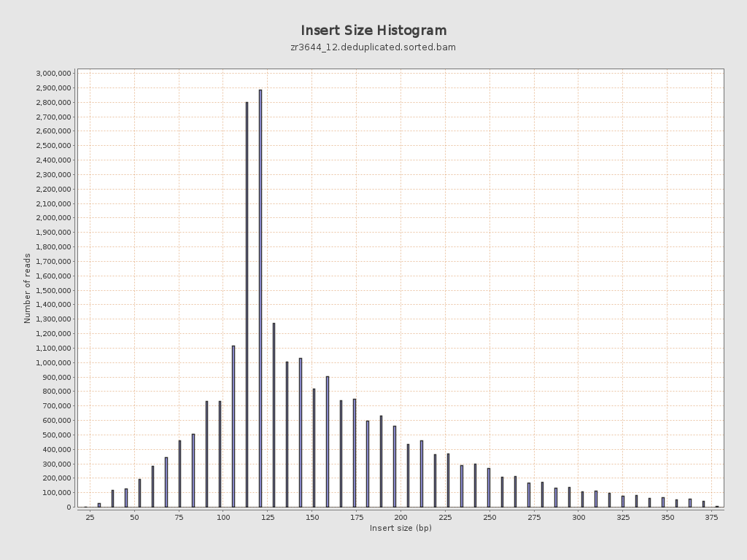Click the 100 x-axis tick label

coord(223,518)
